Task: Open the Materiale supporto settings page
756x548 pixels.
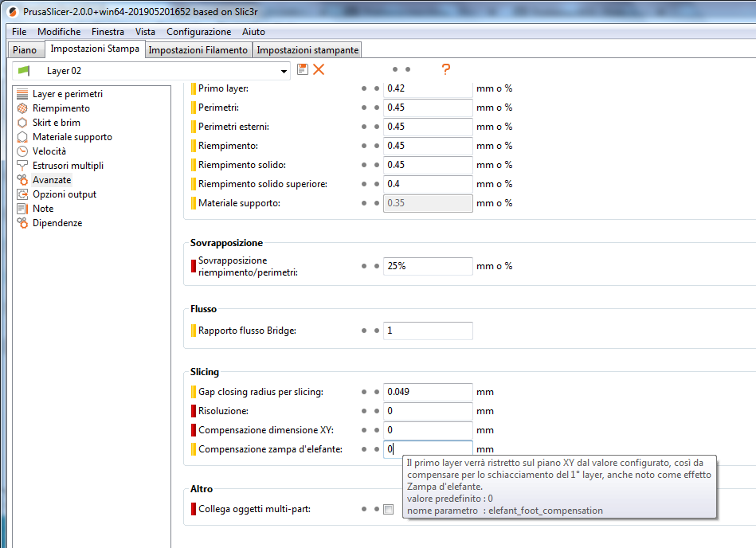Action: [x=72, y=137]
